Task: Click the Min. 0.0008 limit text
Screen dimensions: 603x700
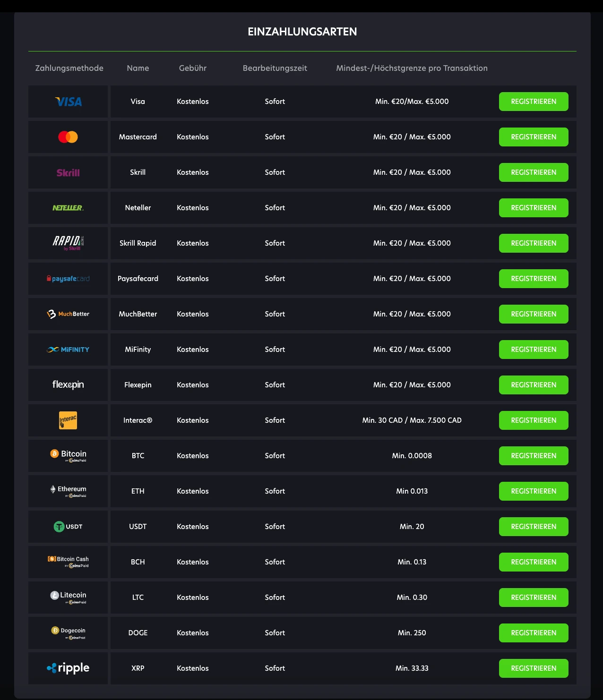Action: (x=412, y=456)
